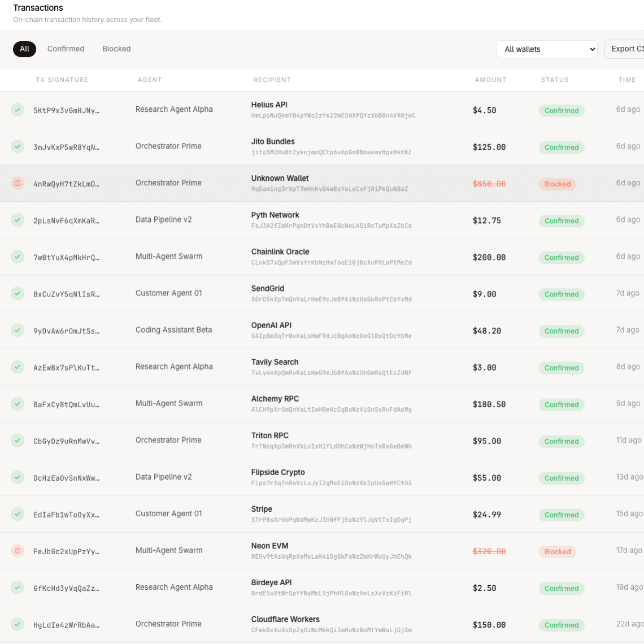Screen dimensions: 644x644
Task: Click check icon for HgLdIe4zWrRbAa transaction
Action: [18, 624]
